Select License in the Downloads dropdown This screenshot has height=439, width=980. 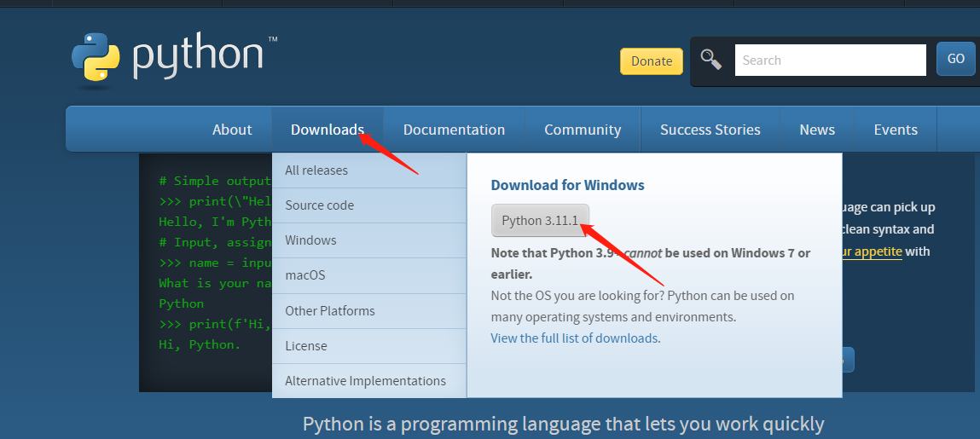[x=369, y=346]
